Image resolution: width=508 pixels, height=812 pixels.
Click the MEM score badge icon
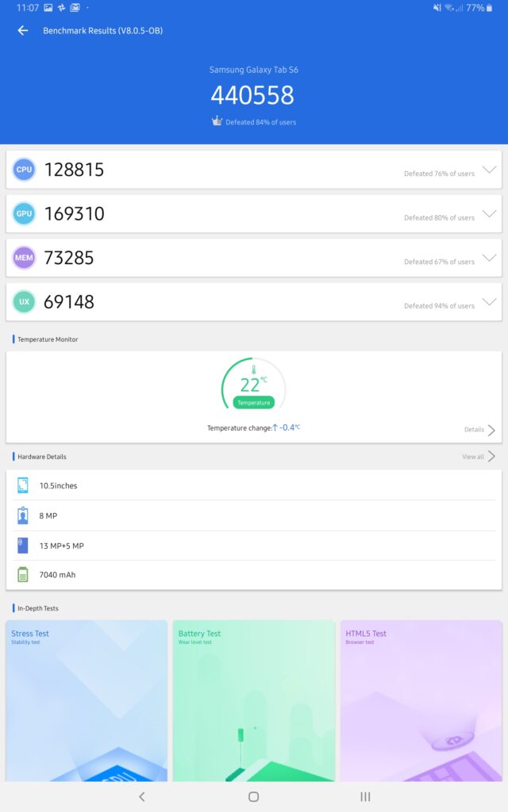point(24,258)
